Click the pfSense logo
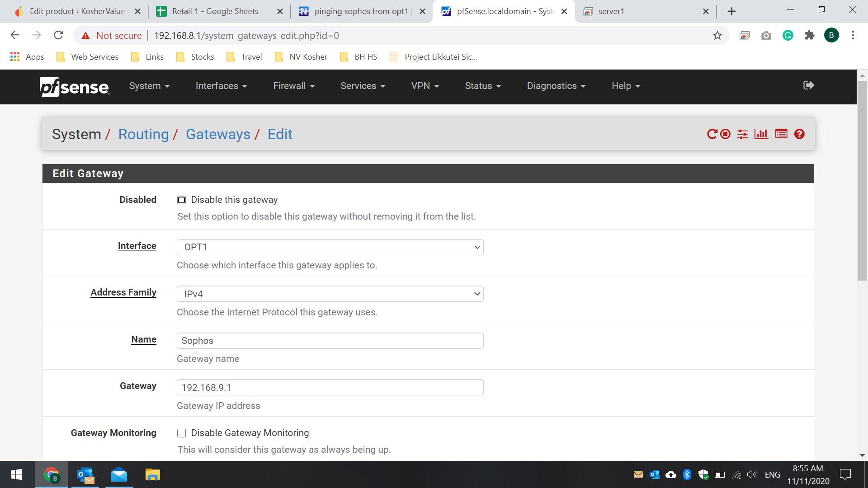Viewport: 868px width, 488px height. coord(75,86)
